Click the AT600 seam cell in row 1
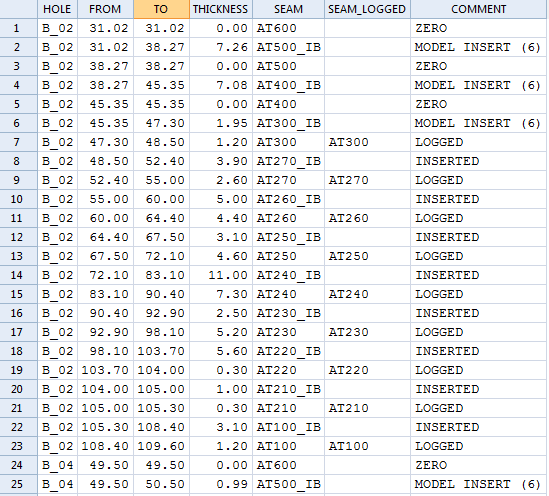The width and height of the screenshot is (549, 496). 289,28
